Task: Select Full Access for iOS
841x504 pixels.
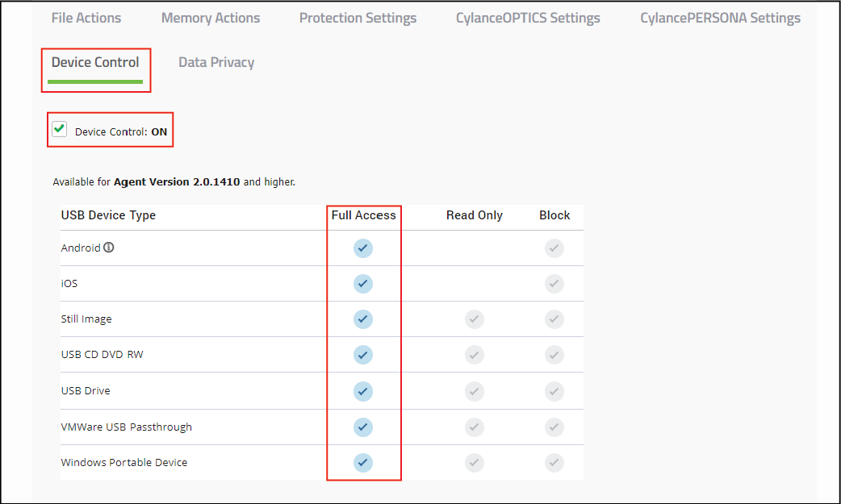Action: pyautogui.click(x=363, y=284)
